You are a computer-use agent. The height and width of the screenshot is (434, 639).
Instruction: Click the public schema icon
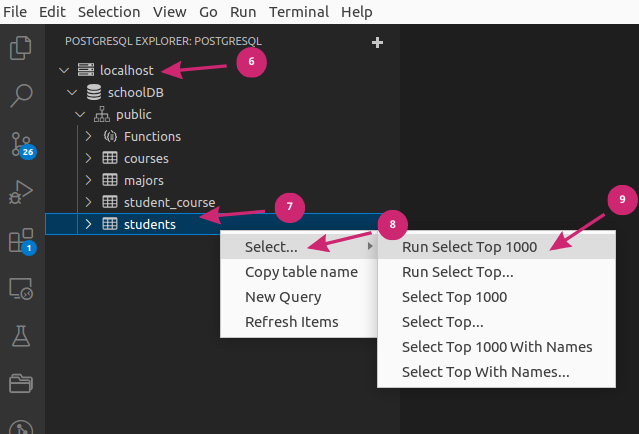(102, 115)
